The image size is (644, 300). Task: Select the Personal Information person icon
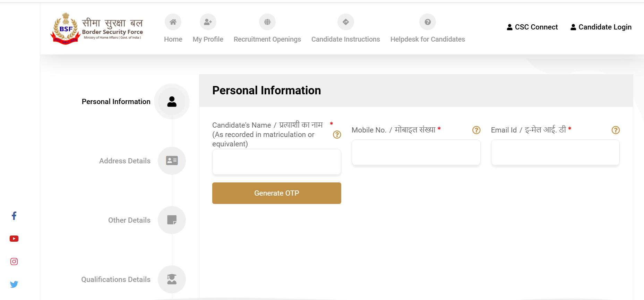[172, 102]
